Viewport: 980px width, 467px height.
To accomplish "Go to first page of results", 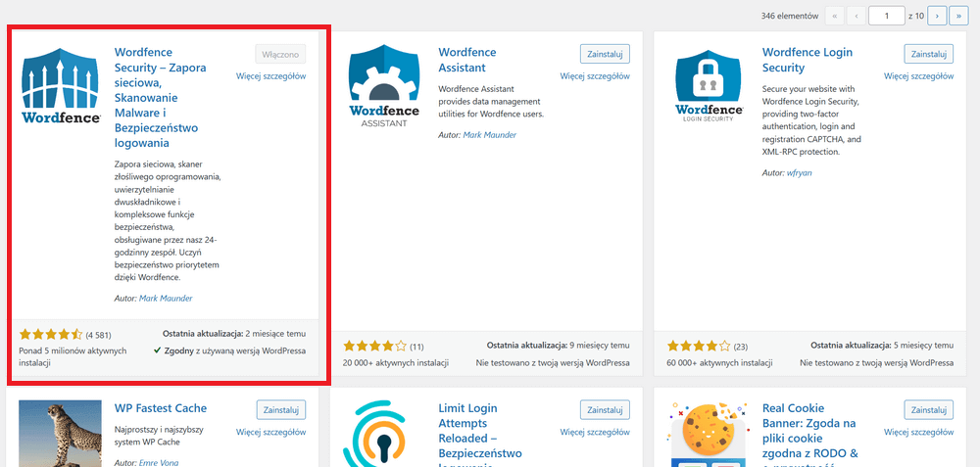I will pyautogui.click(x=835, y=16).
